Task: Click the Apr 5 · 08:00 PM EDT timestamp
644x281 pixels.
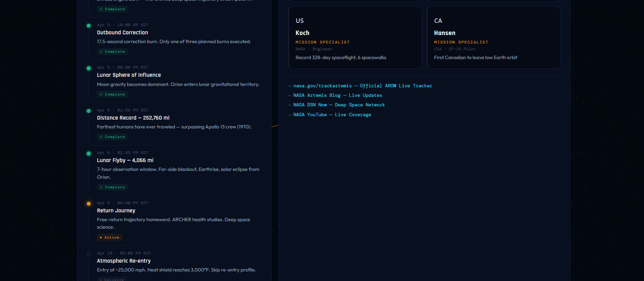Action: tap(123, 68)
